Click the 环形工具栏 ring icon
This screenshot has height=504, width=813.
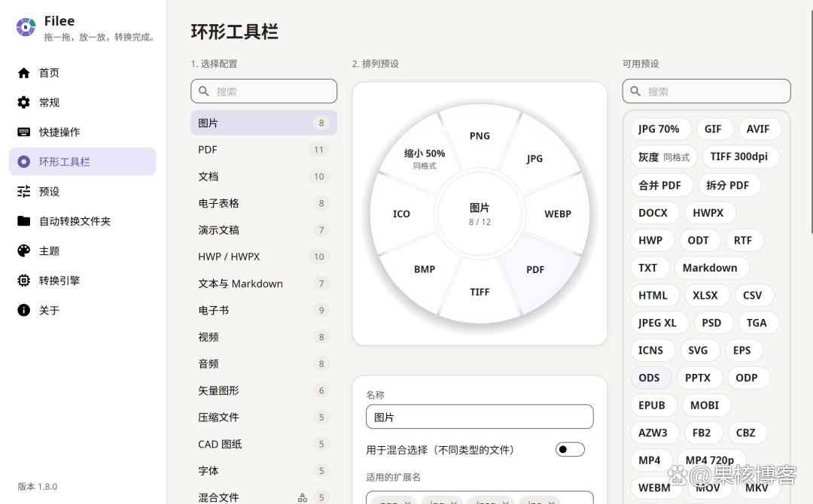click(24, 162)
